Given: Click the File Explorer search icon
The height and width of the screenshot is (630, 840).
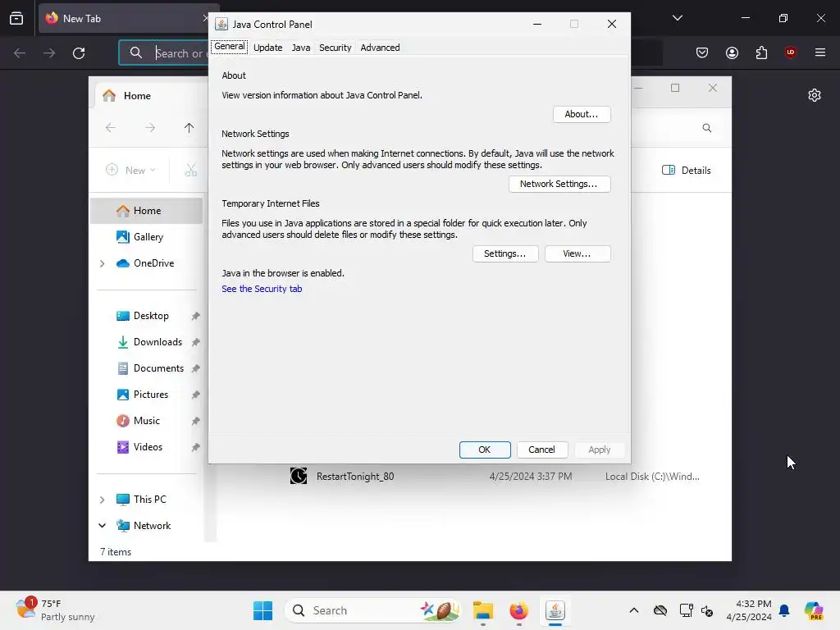Looking at the screenshot, I should click(x=706, y=127).
